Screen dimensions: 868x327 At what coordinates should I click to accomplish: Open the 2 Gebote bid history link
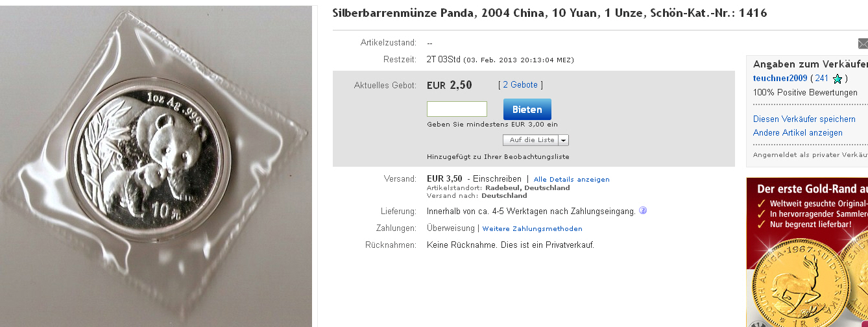click(x=520, y=85)
